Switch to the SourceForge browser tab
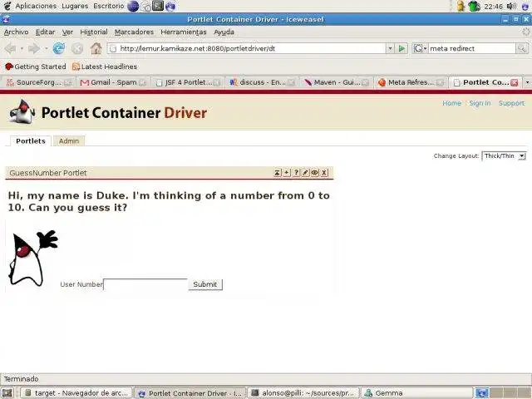This screenshot has width=532, height=399. (39, 82)
